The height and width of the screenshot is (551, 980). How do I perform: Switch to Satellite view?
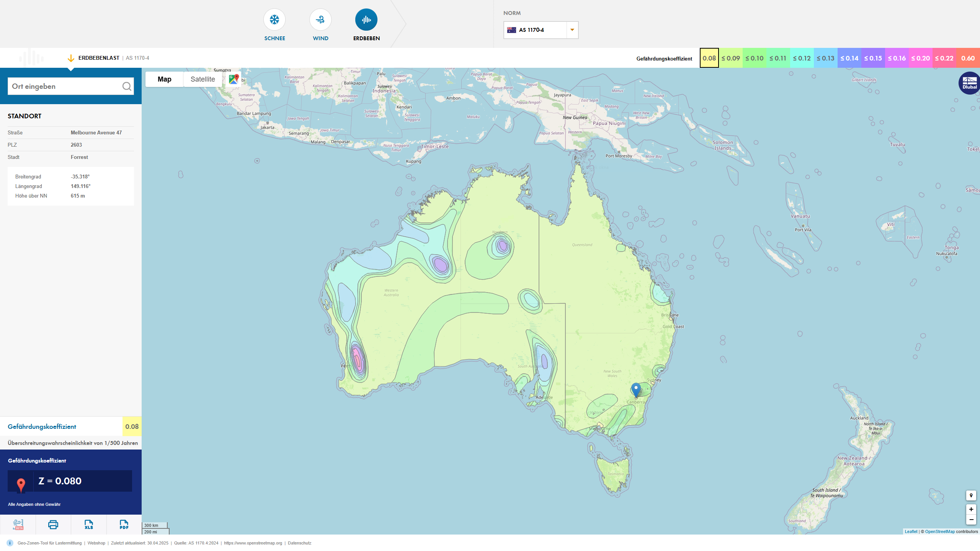(x=203, y=79)
